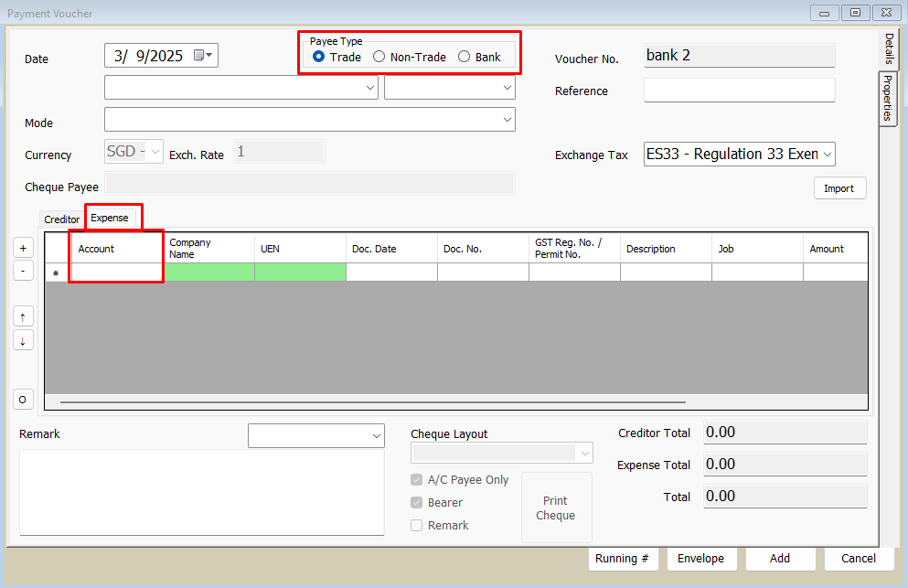This screenshot has width=908, height=588.
Task: Expand the Remark template dropdown
Action: point(377,436)
